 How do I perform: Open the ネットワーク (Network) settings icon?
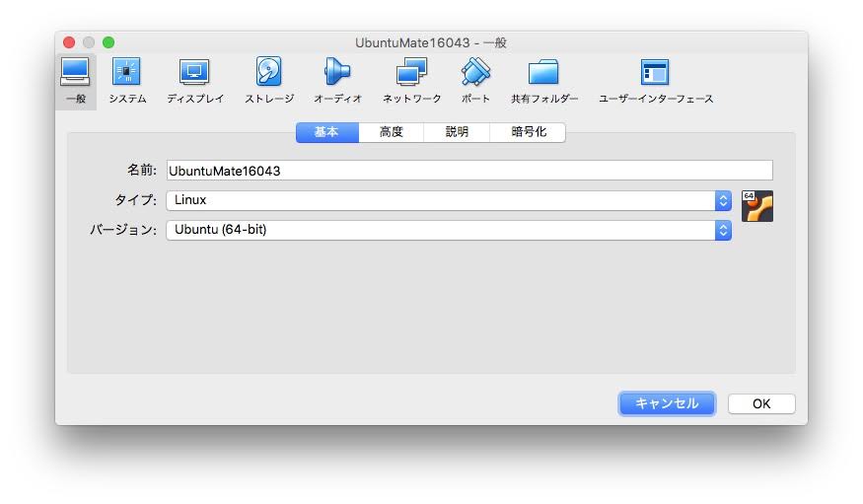point(411,81)
